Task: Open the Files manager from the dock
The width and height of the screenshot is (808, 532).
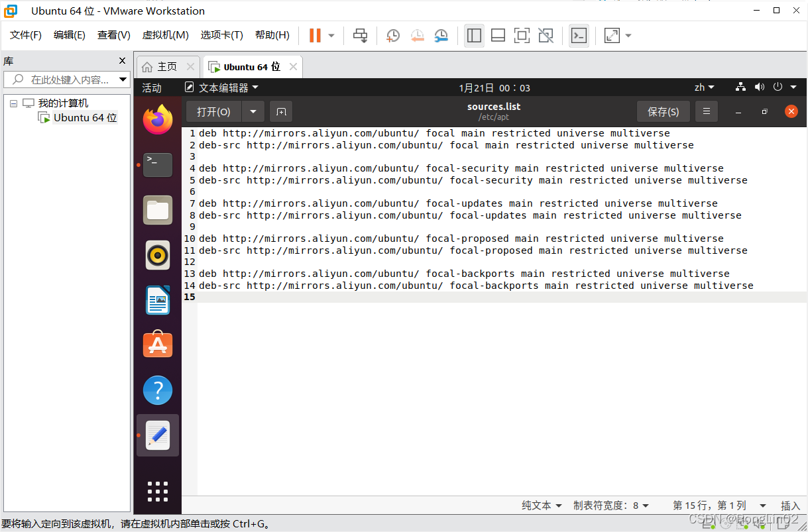Action: tap(158, 210)
